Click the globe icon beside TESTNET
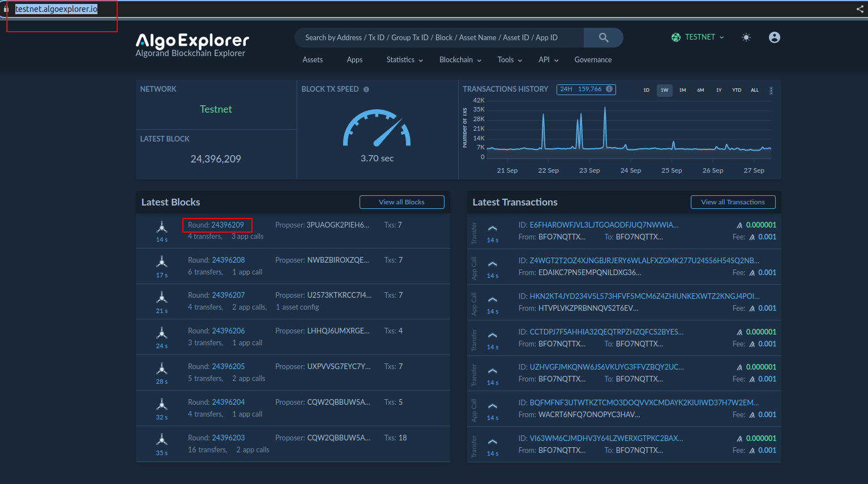The width and height of the screenshot is (868, 484). [x=676, y=37]
